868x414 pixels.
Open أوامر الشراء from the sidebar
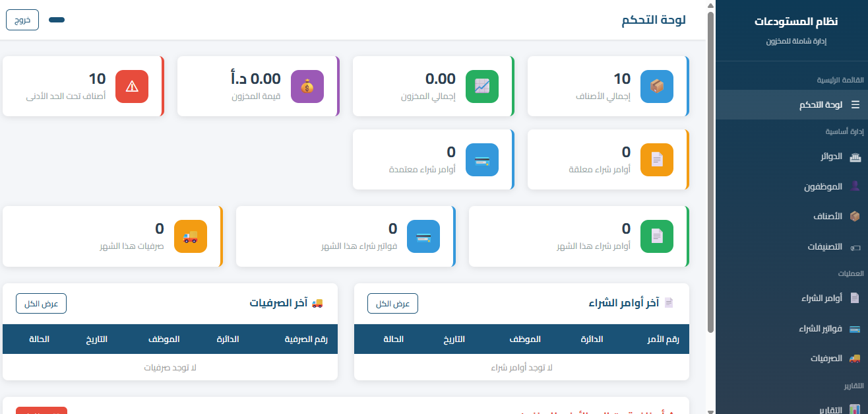click(791, 298)
